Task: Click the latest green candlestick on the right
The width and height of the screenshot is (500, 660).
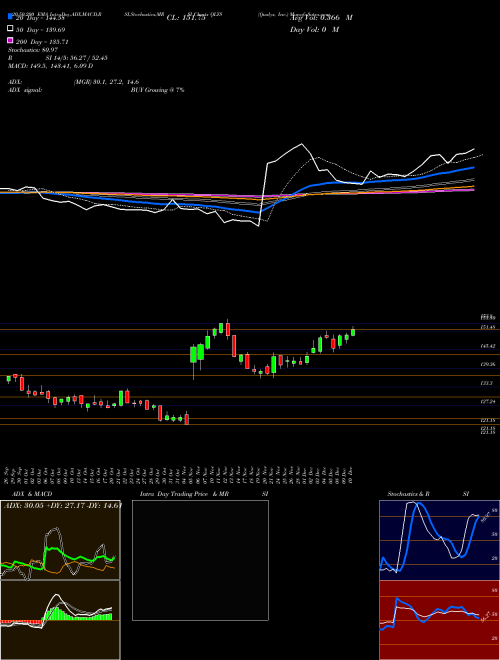Action: point(353,332)
